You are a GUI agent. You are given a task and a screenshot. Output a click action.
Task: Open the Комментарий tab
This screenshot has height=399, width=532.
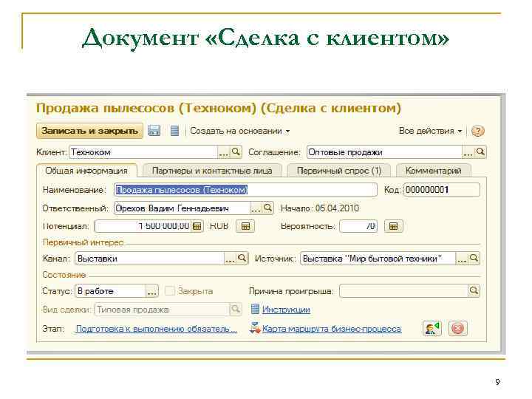tap(433, 171)
